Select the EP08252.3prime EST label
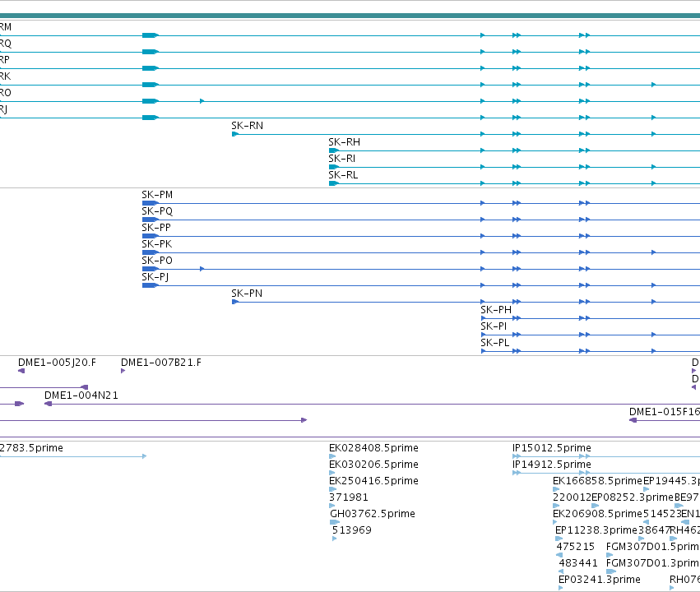Image resolution: width=700 pixels, height=592 pixels. tap(633, 497)
